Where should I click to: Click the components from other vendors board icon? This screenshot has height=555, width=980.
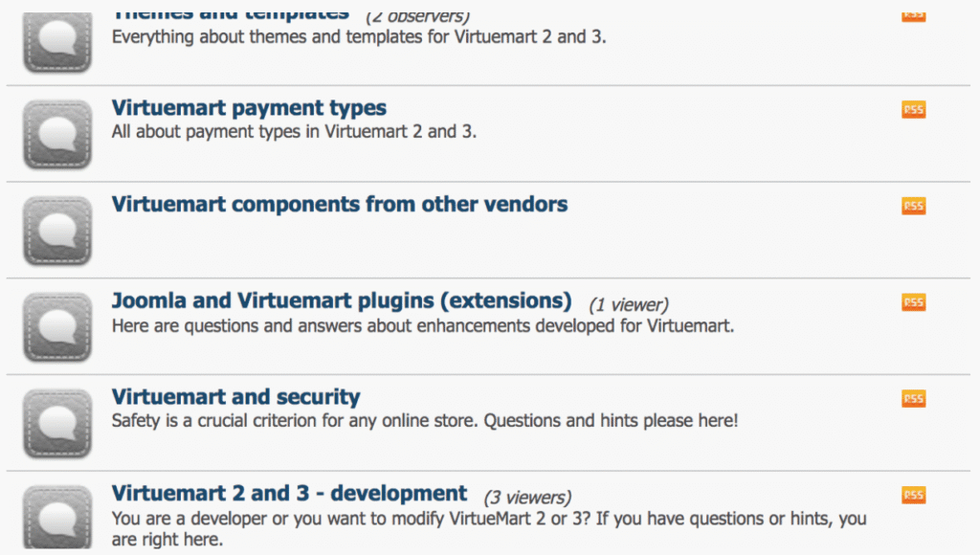pyautogui.click(x=57, y=231)
